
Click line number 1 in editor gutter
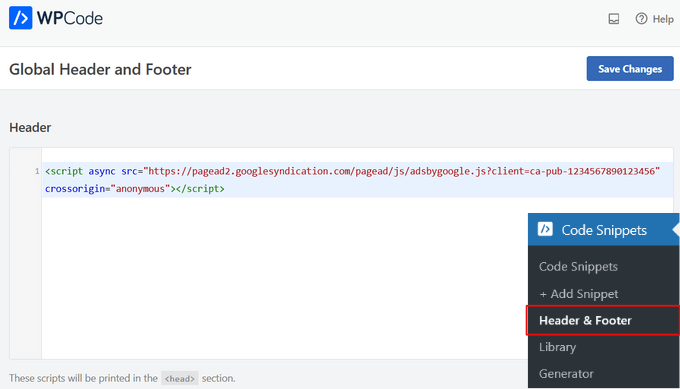click(x=37, y=171)
